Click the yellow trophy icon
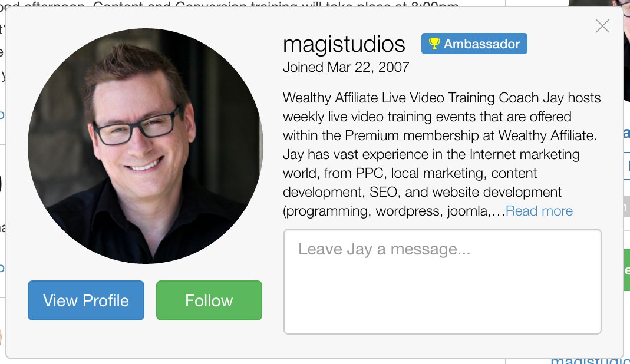This screenshot has height=364, width=630. pos(434,44)
